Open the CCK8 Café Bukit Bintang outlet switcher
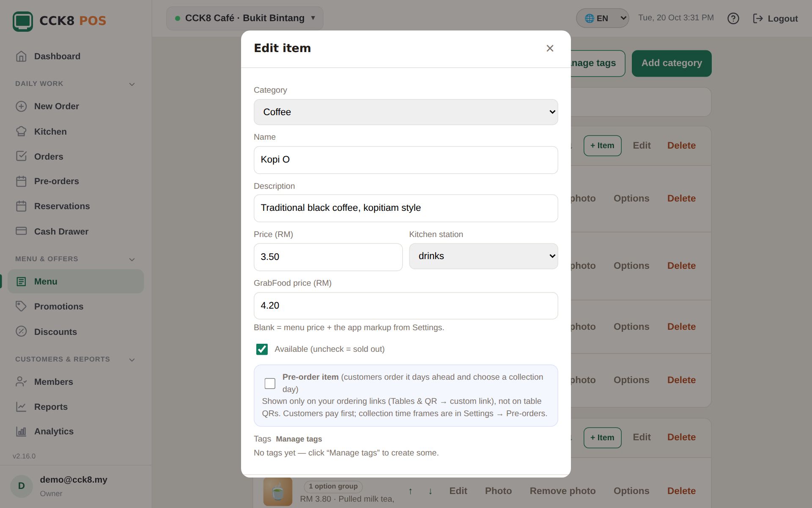Viewport: 812px width, 508px height. 245,18
